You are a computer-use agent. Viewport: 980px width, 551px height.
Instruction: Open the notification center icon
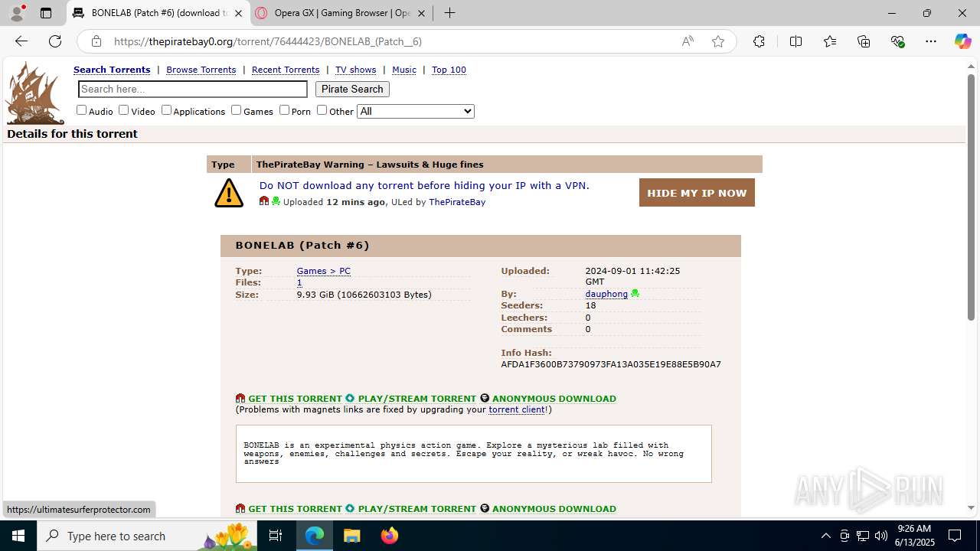pyautogui.click(x=955, y=536)
